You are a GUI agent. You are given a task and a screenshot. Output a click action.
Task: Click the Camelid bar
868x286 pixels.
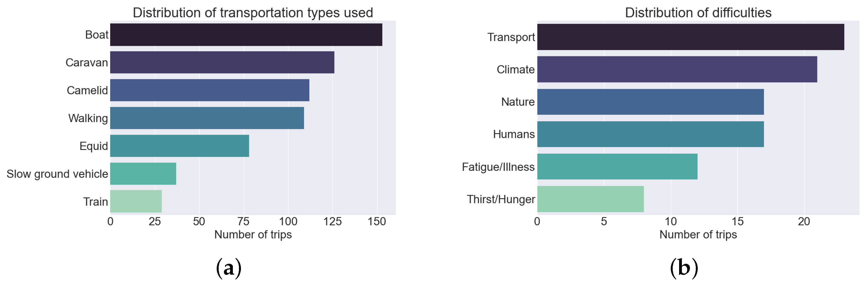coord(209,90)
